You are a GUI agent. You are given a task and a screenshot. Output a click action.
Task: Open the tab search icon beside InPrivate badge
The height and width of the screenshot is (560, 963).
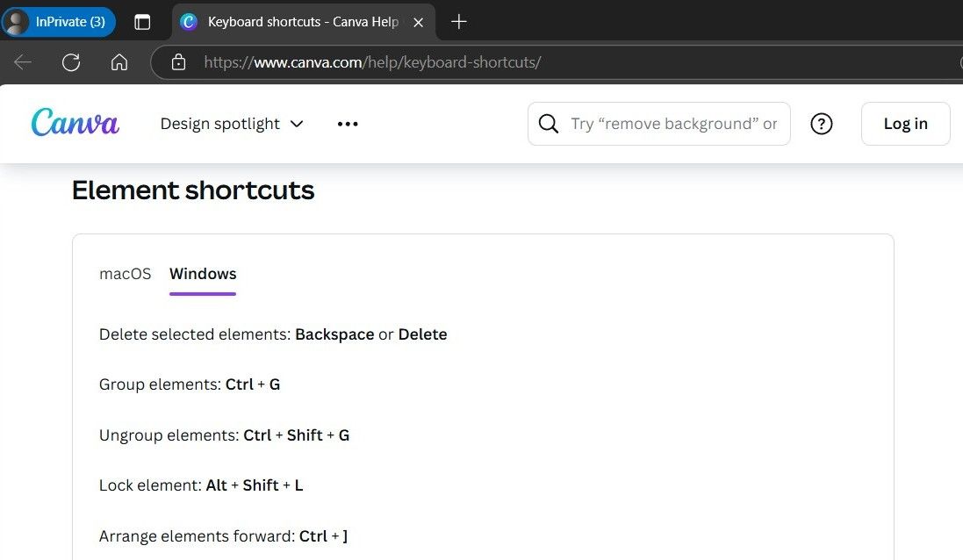[142, 22]
